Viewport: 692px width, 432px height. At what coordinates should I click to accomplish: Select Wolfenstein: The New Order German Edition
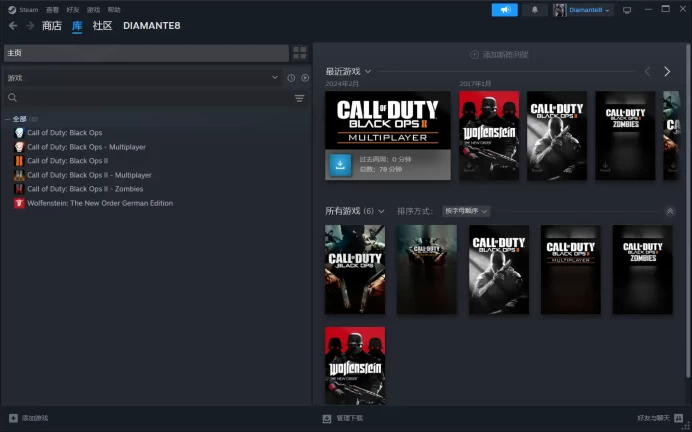[100, 203]
